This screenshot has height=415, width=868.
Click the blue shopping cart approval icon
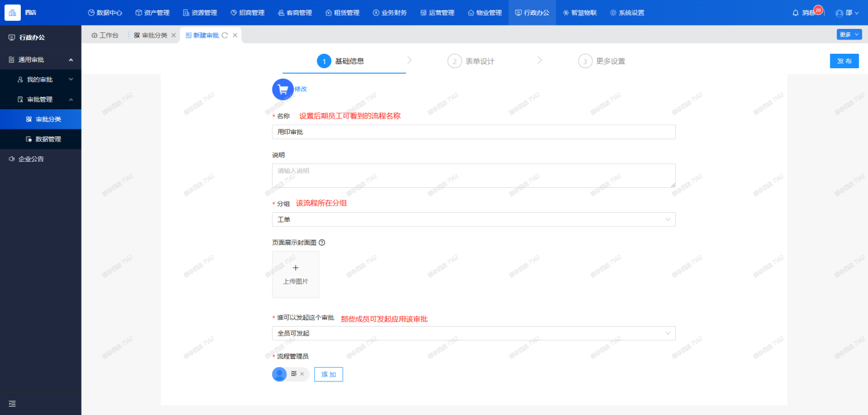coord(283,89)
